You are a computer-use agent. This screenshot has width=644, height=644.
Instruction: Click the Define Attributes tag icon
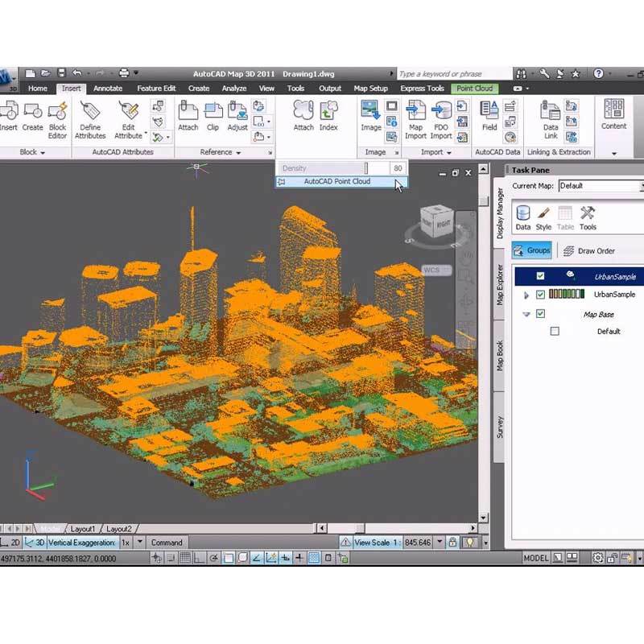tap(90, 111)
